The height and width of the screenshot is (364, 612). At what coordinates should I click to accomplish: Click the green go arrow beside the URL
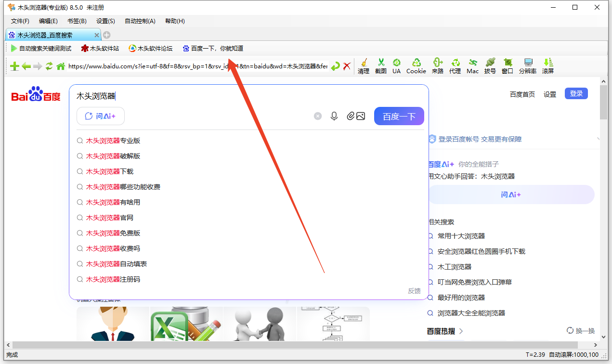pyautogui.click(x=335, y=66)
